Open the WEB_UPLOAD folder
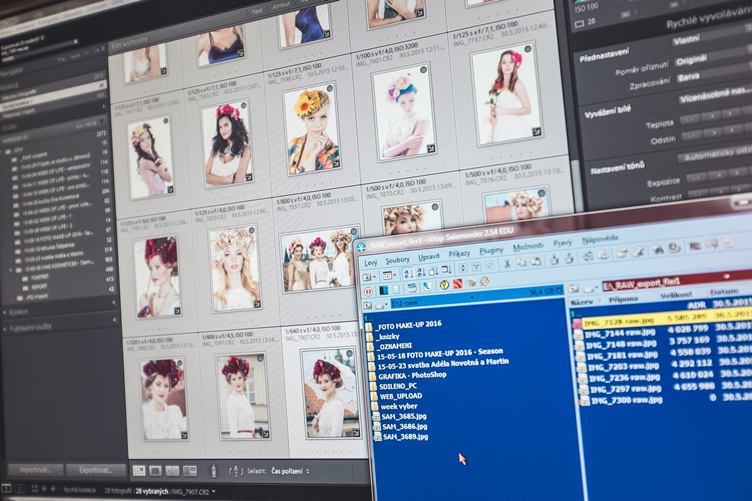Image resolution: width=752 pixels, height=501 pixels. click(400, 396)
